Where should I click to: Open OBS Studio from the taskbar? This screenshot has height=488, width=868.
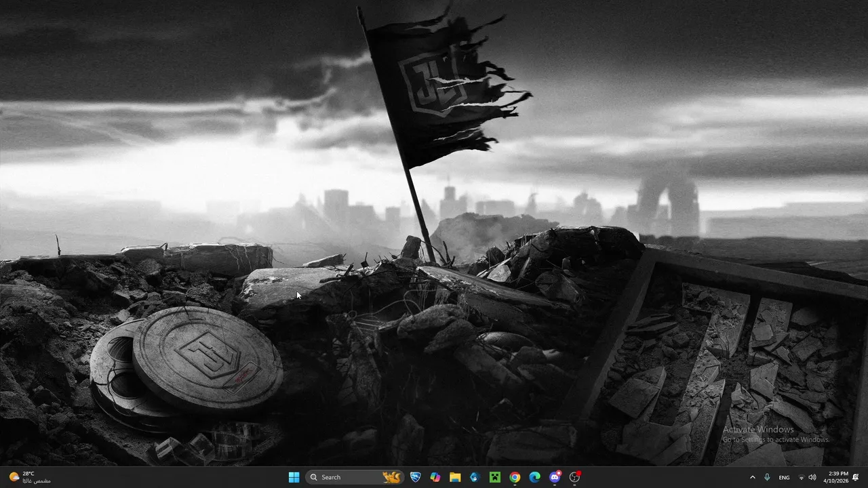(x=574, y=477)
